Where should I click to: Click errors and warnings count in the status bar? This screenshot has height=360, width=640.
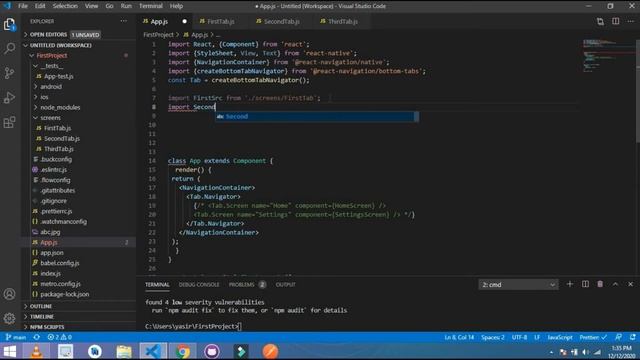tap(60, 337)
